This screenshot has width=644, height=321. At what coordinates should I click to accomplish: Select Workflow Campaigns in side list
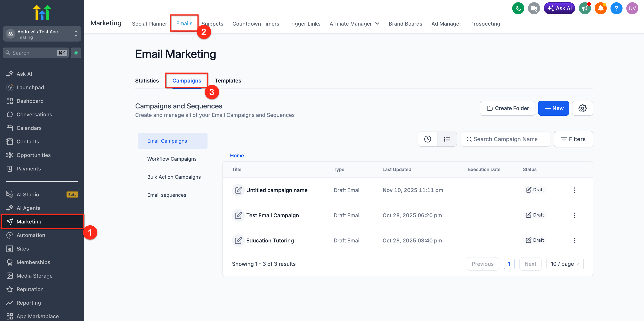point(172,159)
